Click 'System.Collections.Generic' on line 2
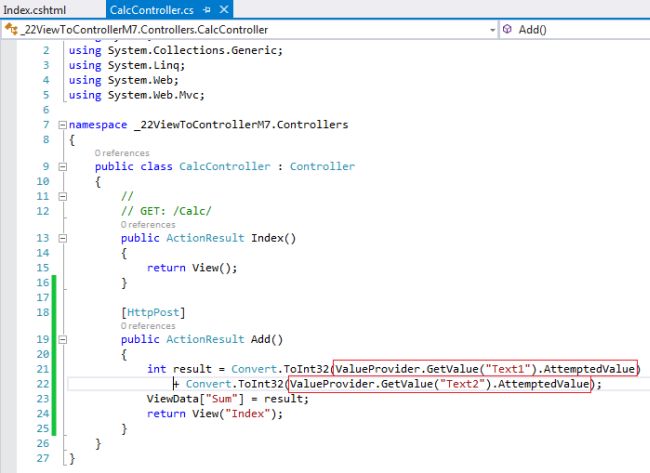 pos(192,50)
